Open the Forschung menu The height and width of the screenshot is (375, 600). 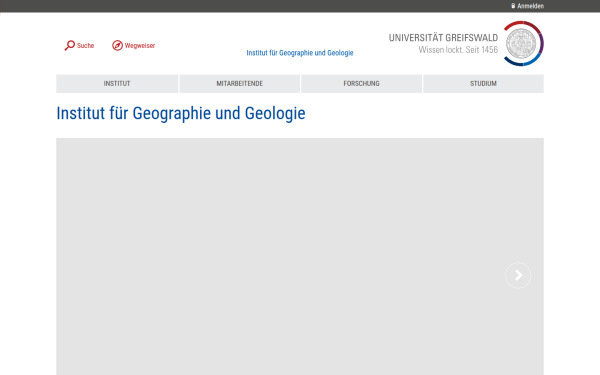[361, 83]
